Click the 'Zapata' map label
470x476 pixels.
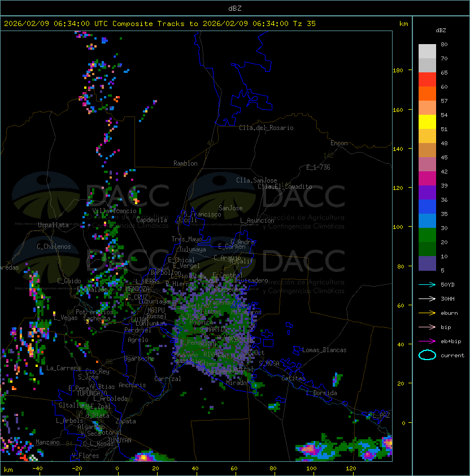(x=125, y=421)
